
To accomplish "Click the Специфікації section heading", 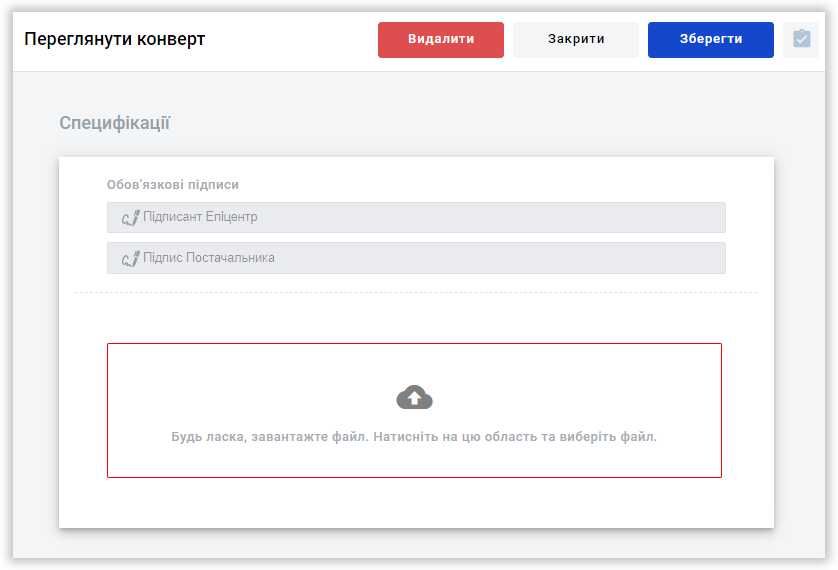I will coord(114,123).
